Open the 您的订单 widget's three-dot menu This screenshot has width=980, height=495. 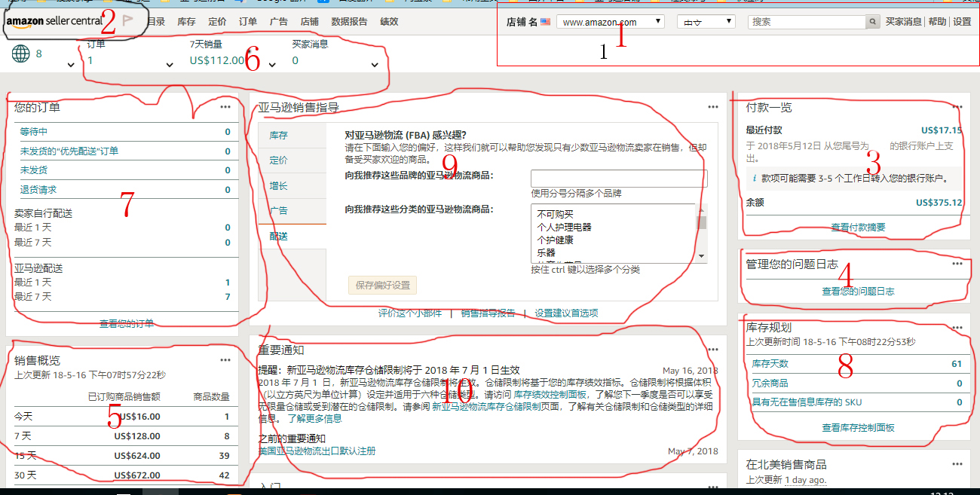225,107
